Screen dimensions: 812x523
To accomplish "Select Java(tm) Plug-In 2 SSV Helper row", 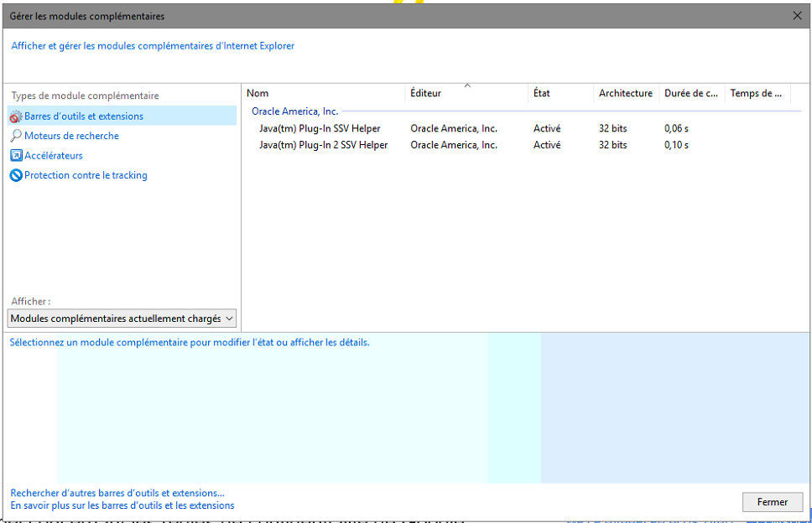I will pyautogui.click(x=323, y=145).
